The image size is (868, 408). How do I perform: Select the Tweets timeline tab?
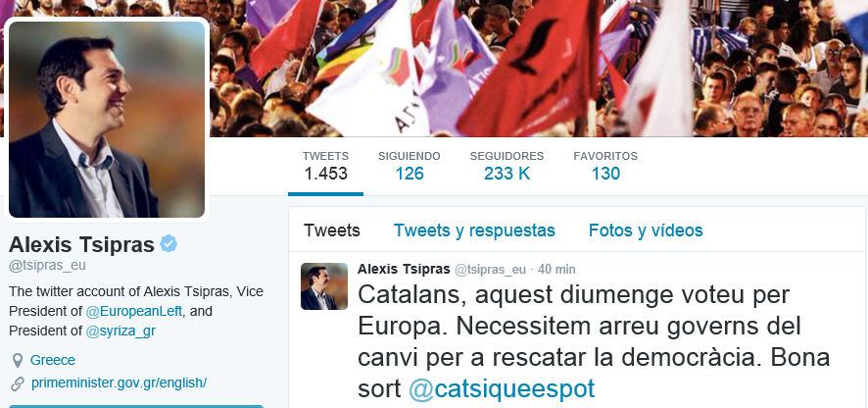[x=331, y=230]
